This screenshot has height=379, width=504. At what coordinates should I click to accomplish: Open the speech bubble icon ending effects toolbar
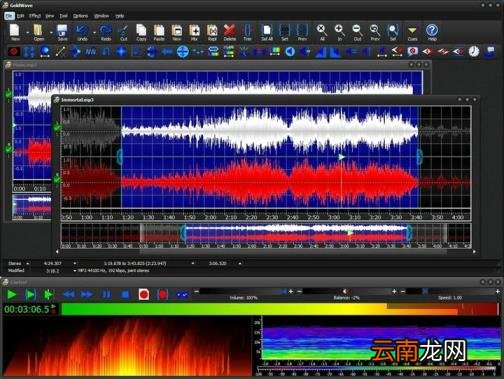point(490,51)
